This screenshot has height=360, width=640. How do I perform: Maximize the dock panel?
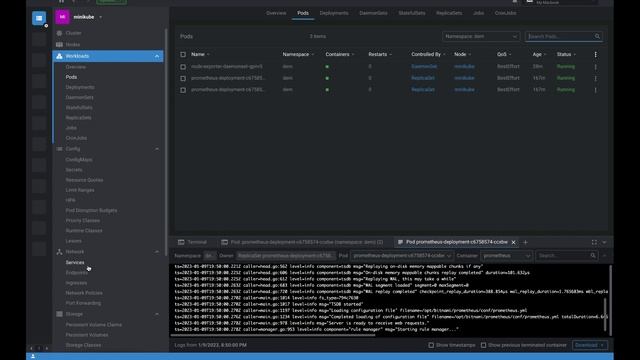[x=594, y=242]
